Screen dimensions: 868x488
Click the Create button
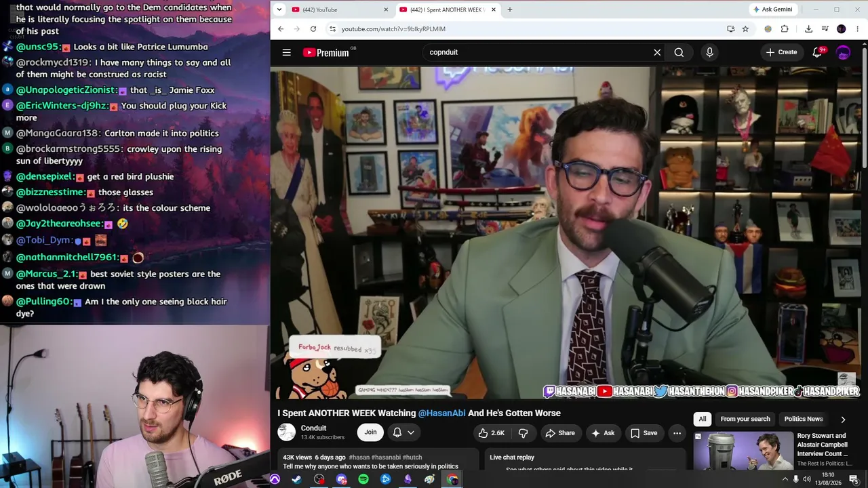(781, 52)
